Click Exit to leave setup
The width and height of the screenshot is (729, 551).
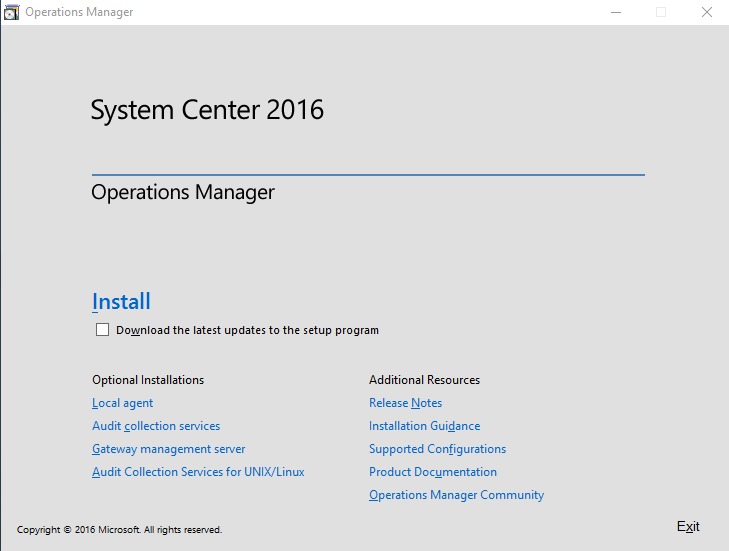[688, 526]
